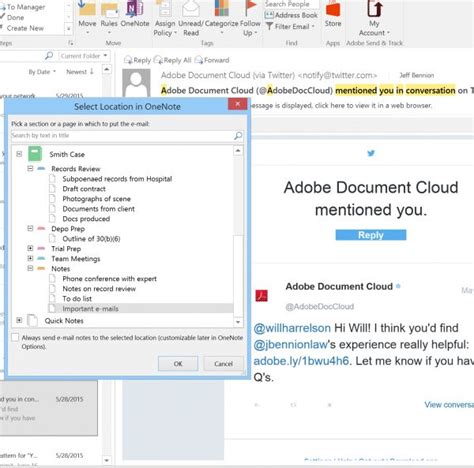Enable Always send e-mail notes checkbox

15,337
